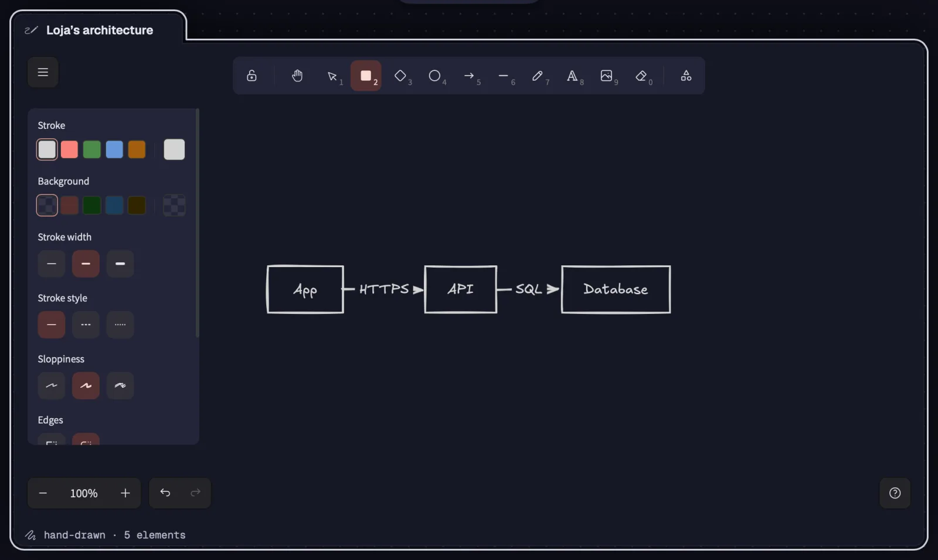Choose the dark red background swatch
This screenshot has height=560, width=938.
coord(69,205)
